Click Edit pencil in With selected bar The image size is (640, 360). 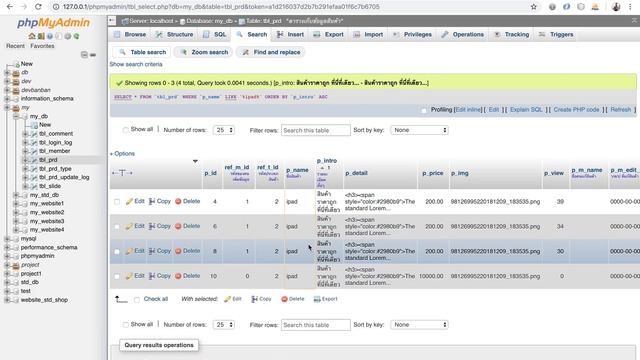point(227,299)
